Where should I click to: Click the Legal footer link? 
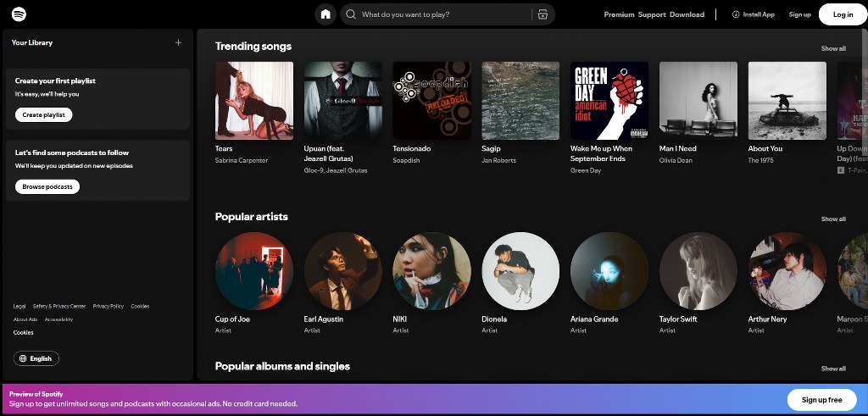coord(19,307)
